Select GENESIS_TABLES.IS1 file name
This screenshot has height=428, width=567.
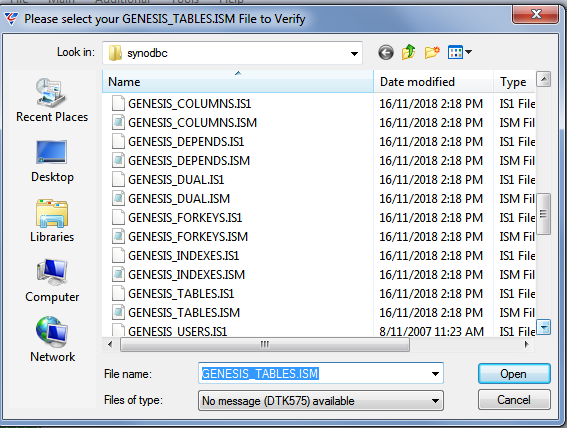pos(181,294)
